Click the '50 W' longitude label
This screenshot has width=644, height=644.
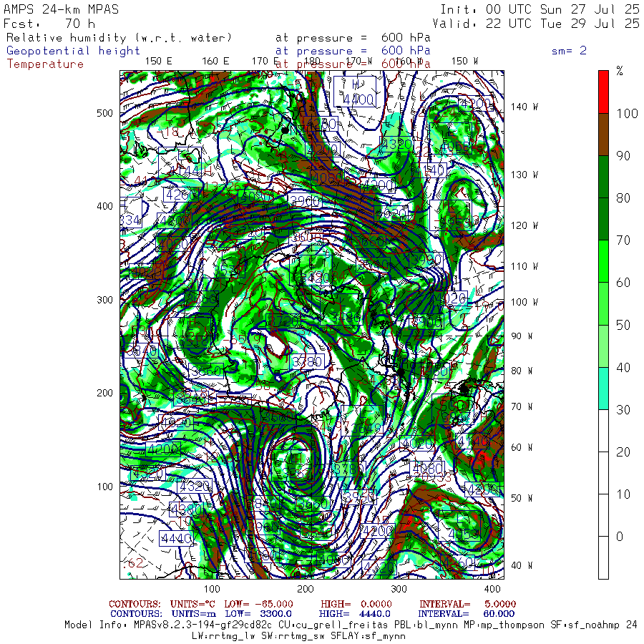coord(522,498)
